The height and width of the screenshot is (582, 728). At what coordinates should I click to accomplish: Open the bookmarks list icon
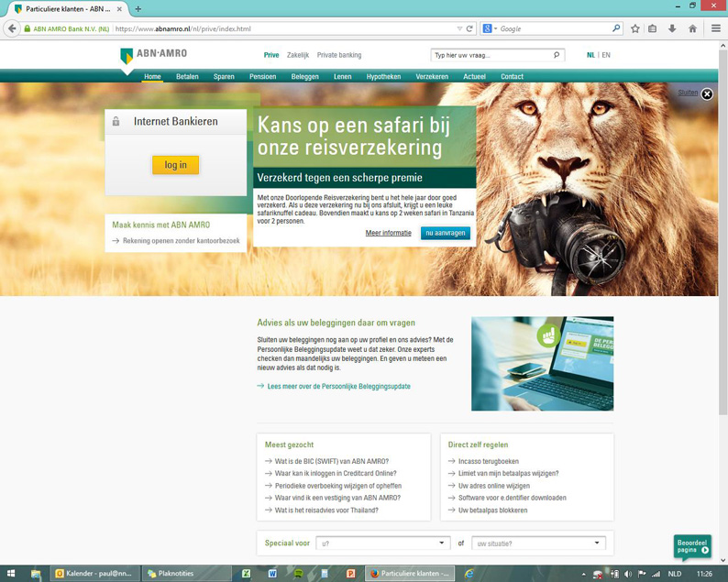[x=652, y=28]
